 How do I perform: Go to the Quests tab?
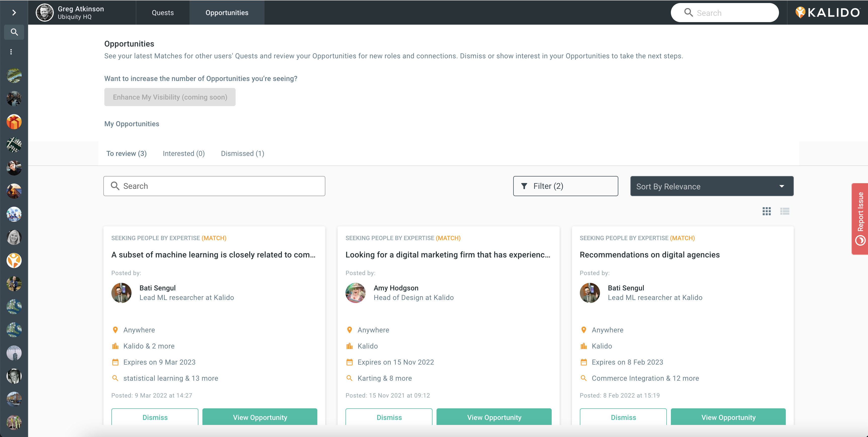pos(163,13)
